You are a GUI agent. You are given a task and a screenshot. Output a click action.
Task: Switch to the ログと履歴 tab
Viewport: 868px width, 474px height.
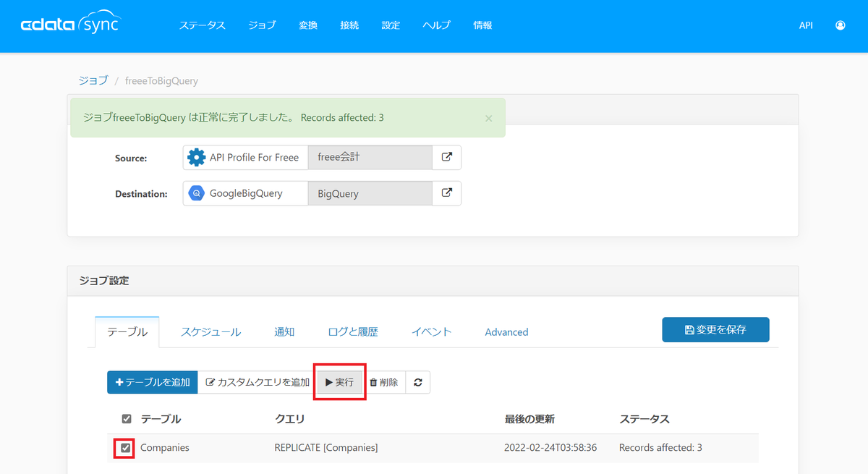[353, 332]
